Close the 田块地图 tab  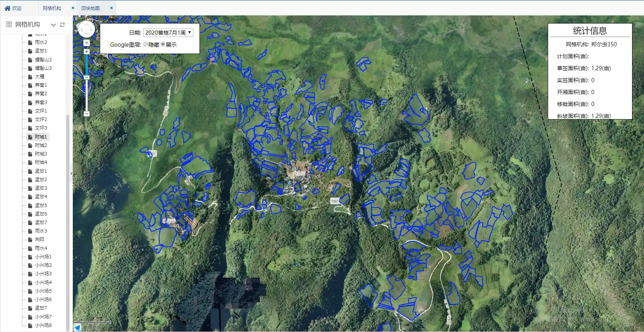pyautogui.click(x=111, y=8)
